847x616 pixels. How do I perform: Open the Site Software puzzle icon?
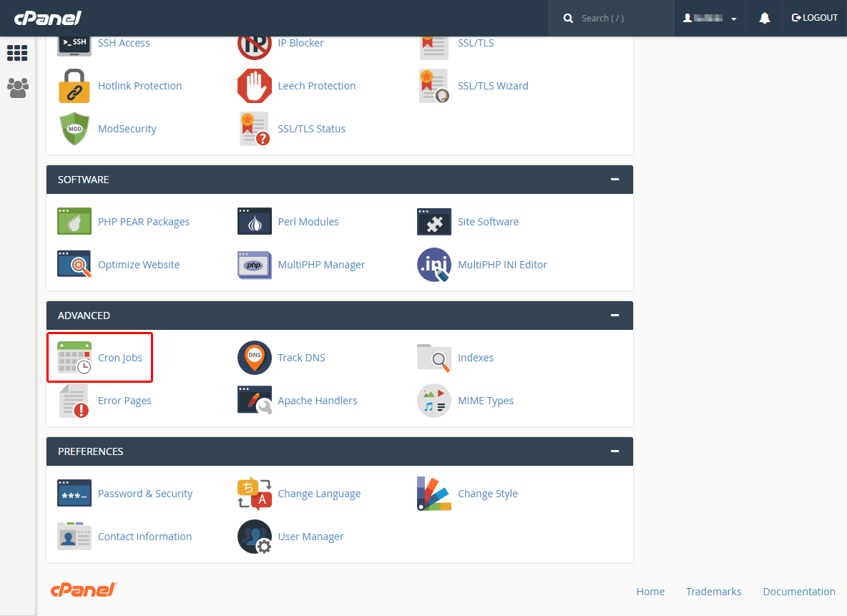434,222
